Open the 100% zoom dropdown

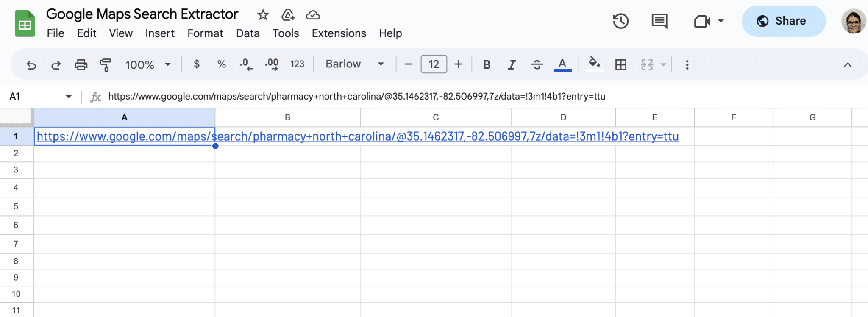[x=148, y=65]
